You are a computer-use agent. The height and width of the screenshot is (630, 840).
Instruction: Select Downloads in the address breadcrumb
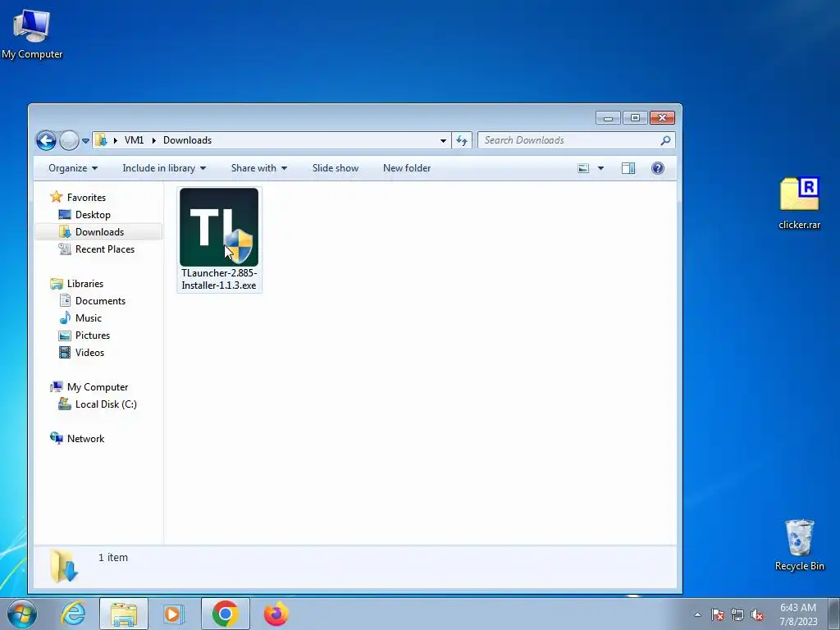coord(188,140)
